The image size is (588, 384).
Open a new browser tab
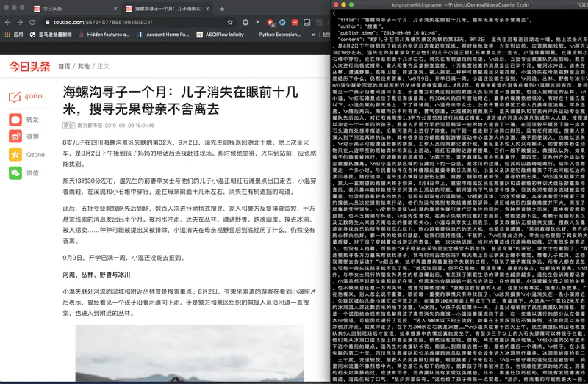coord(222,9)
